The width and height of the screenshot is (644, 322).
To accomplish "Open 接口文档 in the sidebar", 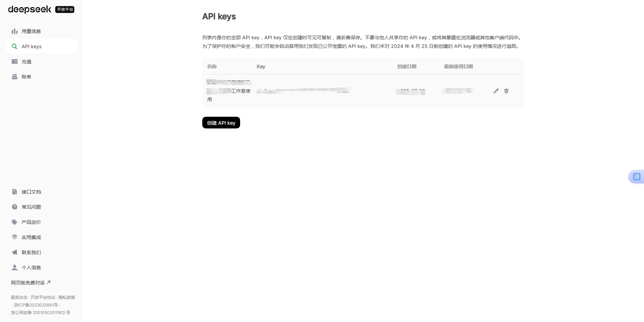I will (x=41, y=192).
